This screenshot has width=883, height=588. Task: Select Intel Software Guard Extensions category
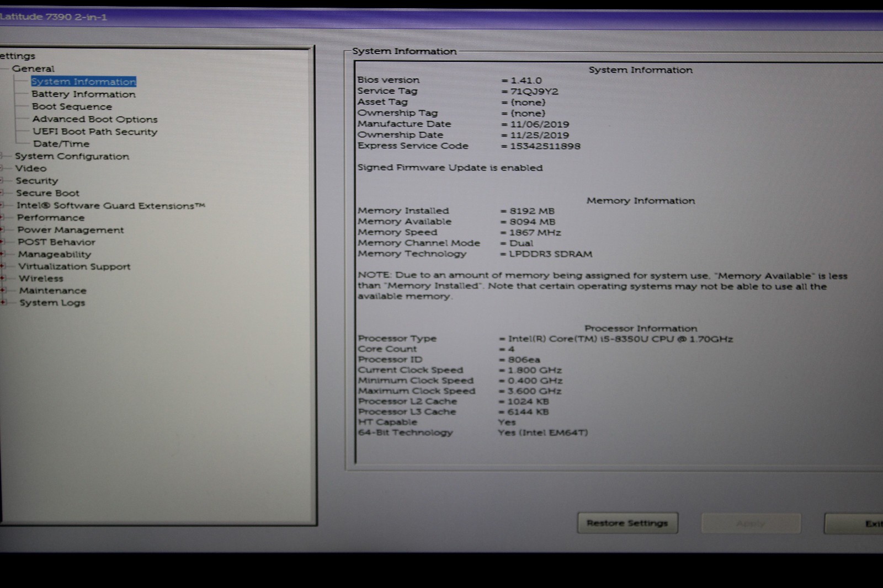[x=110, y=206]
